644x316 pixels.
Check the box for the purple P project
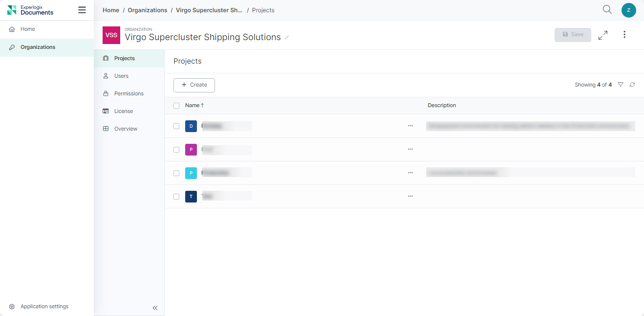176,150
